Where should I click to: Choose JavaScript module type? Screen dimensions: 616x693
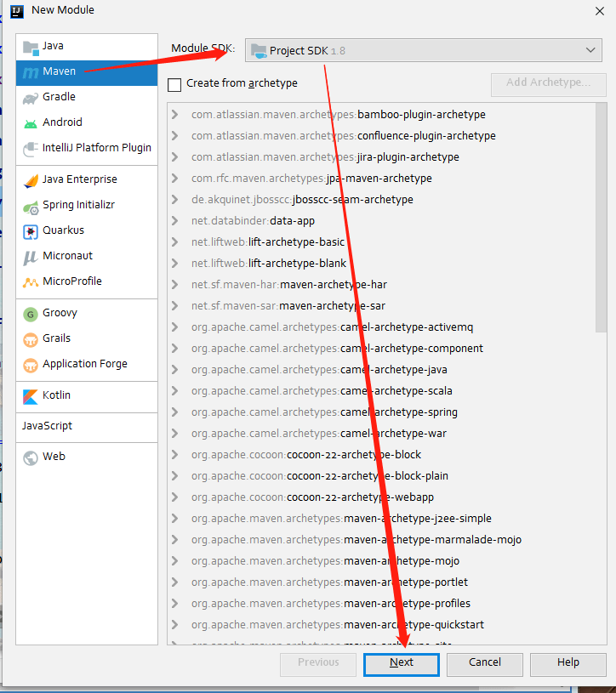click(87, 427)
